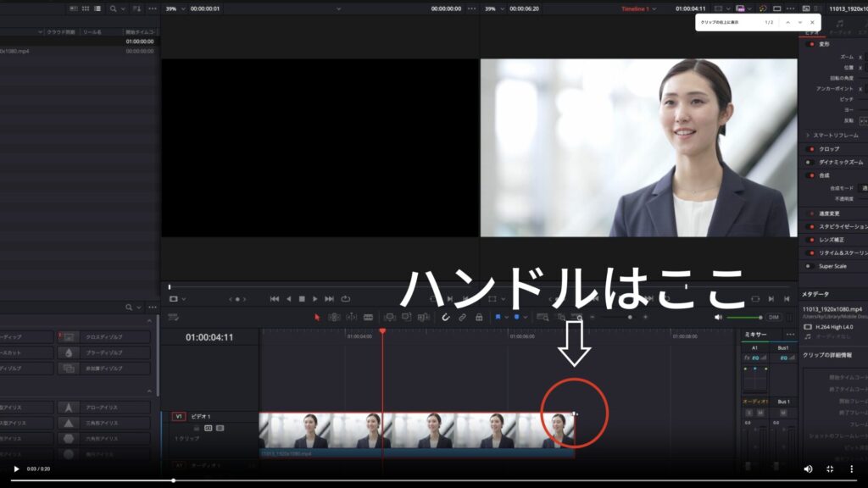Click the V1 track destination button

click(178, 417)
